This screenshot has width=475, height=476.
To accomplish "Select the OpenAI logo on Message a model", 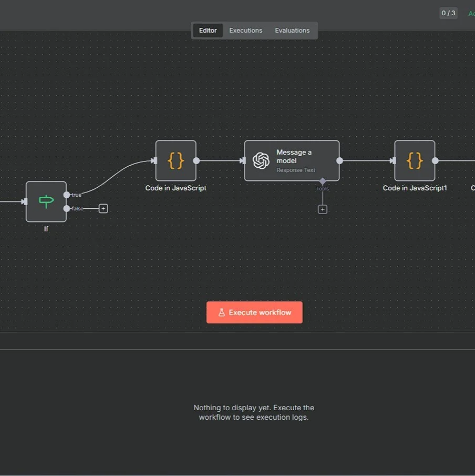I will click(x=261, y=161).
